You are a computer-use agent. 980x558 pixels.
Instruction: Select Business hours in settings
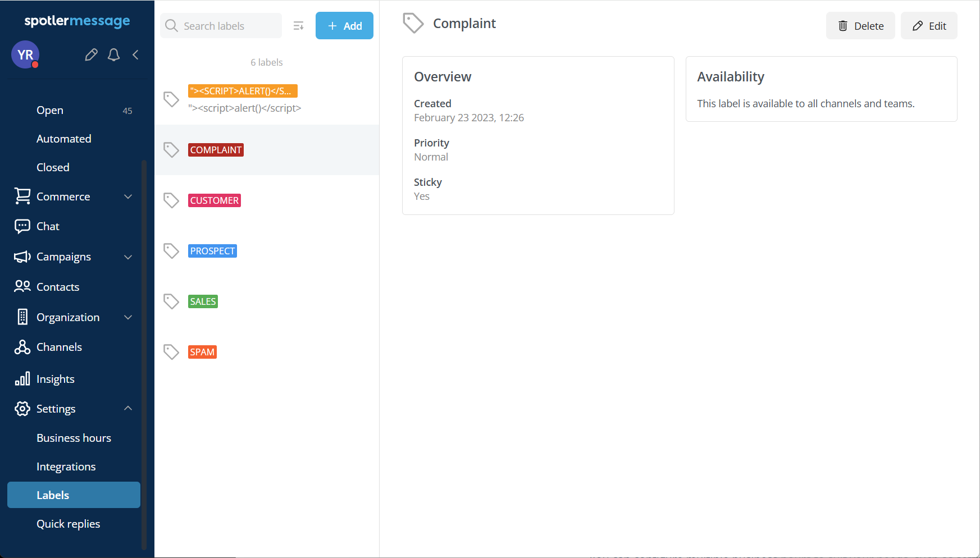[x=74, y=438]
